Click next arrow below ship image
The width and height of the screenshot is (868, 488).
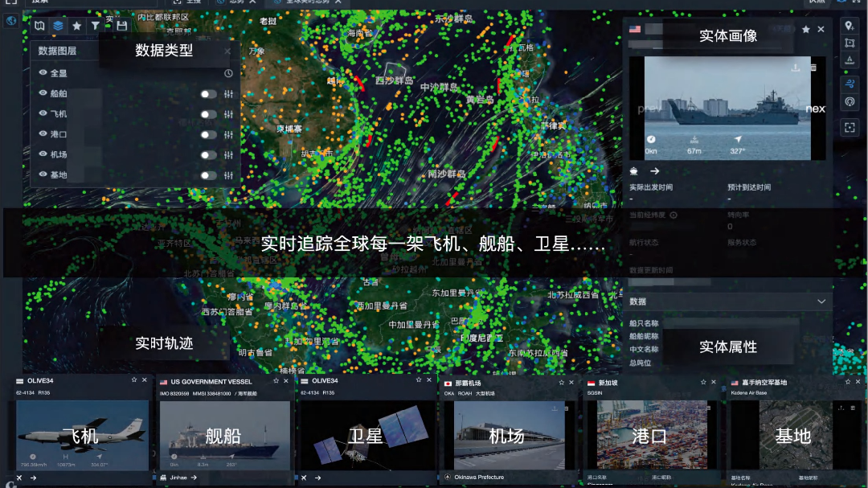(x=654, y=171)
